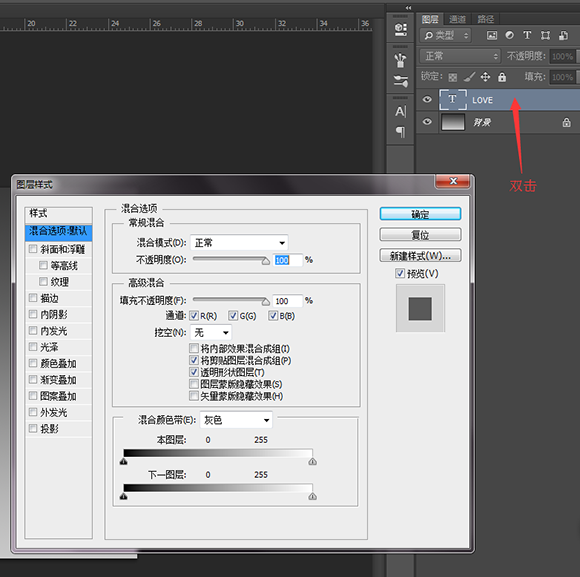Enable the 斜面和浮雕 checkbox

pyautogui.click(x=33, y=249)
